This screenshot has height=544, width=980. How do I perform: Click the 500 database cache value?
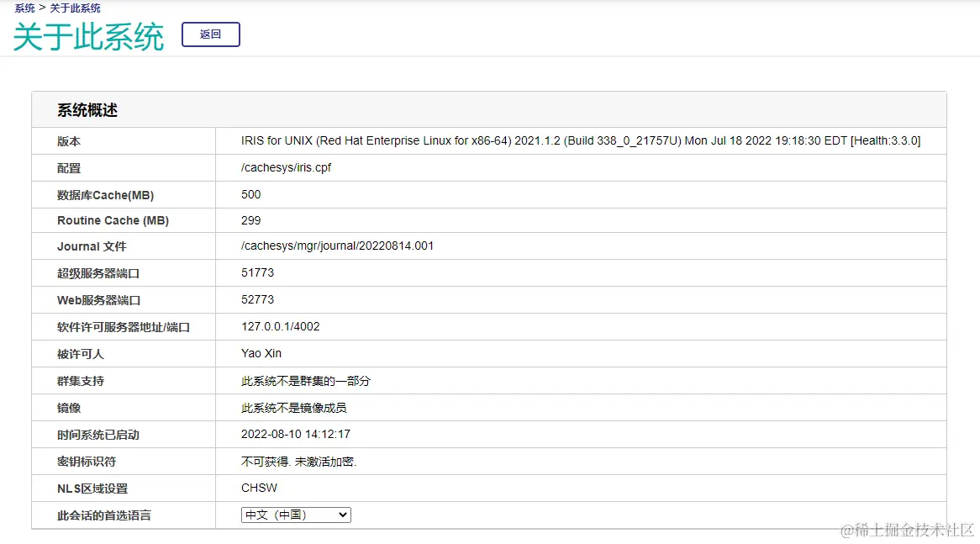tap(250, 194)
